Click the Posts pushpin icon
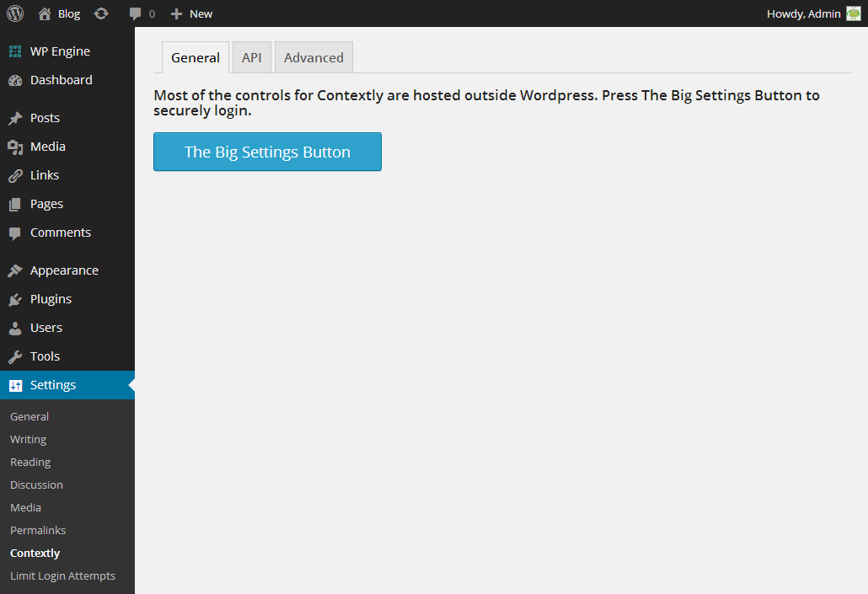 (15, 118)
